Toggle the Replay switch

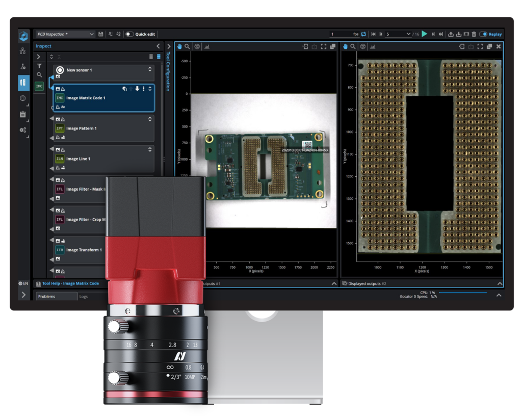(483, 34)
